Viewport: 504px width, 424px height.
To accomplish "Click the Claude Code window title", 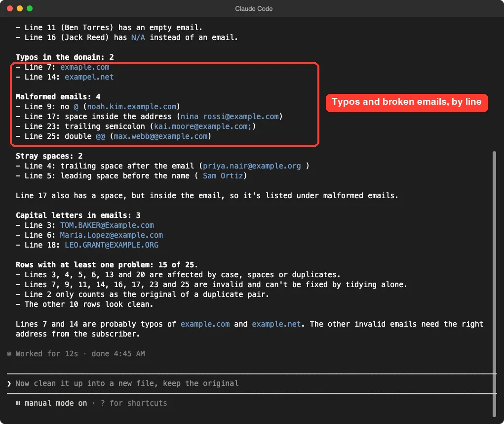I will [254, 9].
